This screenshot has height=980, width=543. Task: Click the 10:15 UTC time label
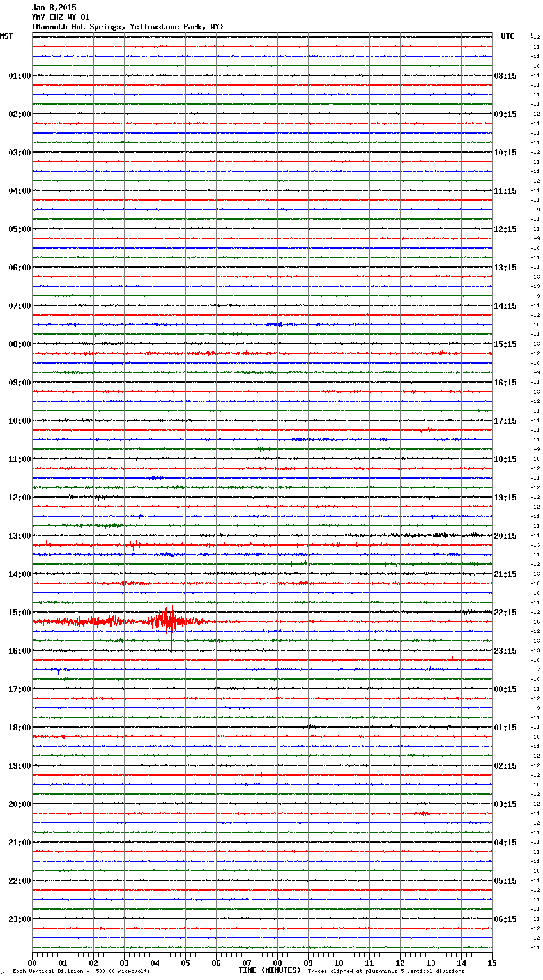tap(505, 153)
